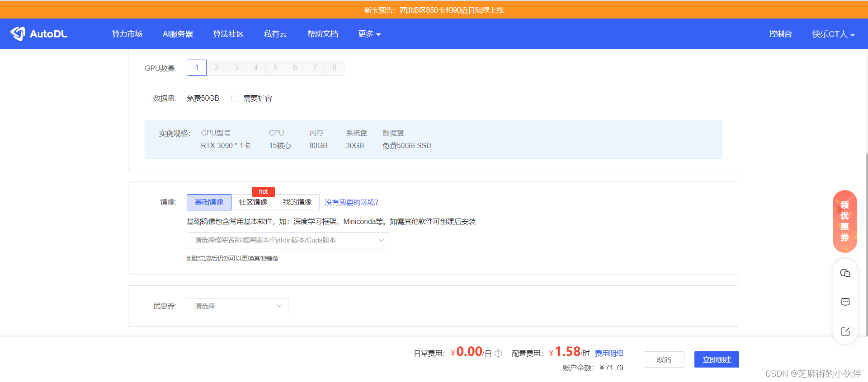Image resolution: width=868 pixels, height=382 pixels.
Task: Click the '1.58' hourly price text
Action: coord(567,351)
